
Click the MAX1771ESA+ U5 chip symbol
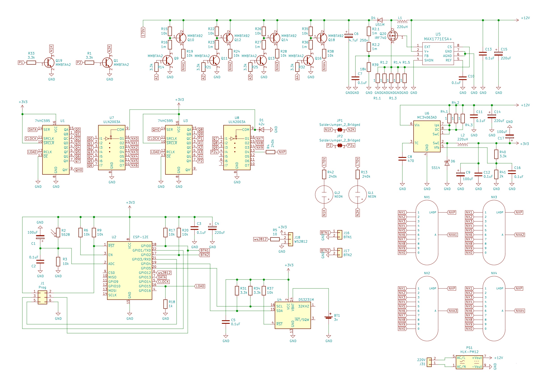(x=438, y=54)
